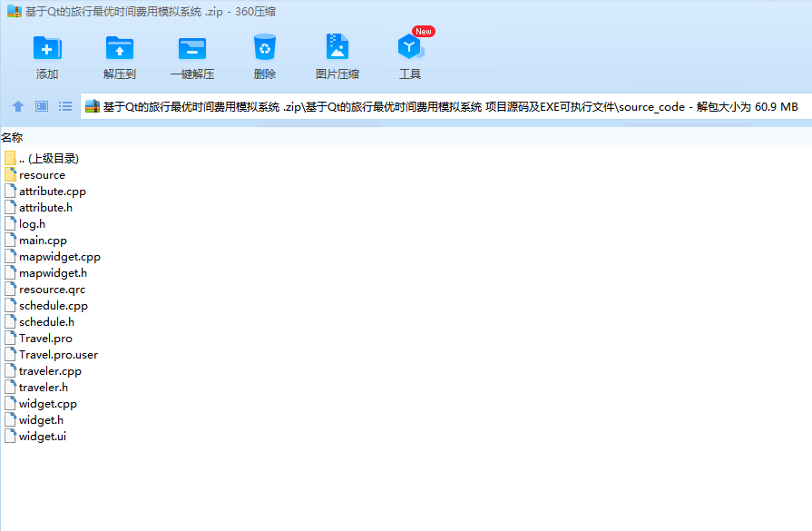
Task: Click the file icon beside Travel.pro.user
Action: click(x=10, y=354)
